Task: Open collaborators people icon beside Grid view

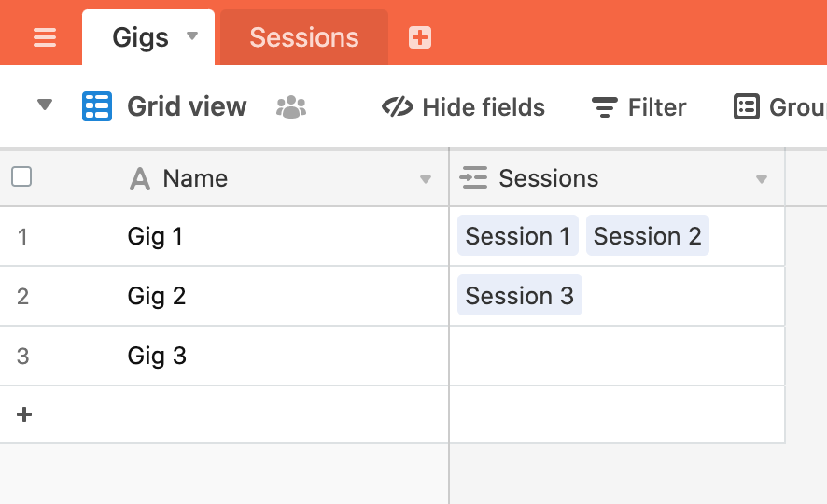Action: pos(291,107)
